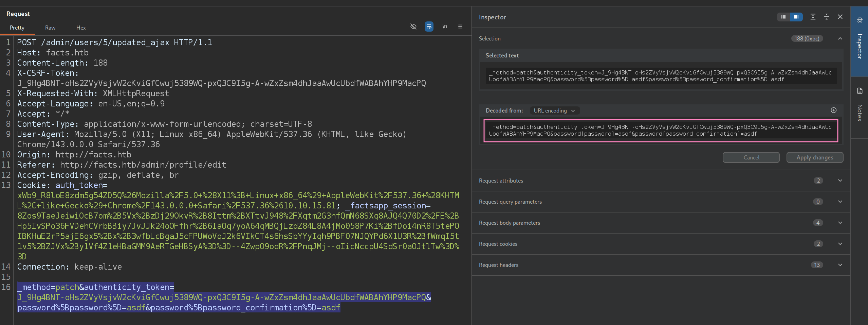Switch Inspector to right-docked layout icon
868x325 pixels.
tap(796, 17)
